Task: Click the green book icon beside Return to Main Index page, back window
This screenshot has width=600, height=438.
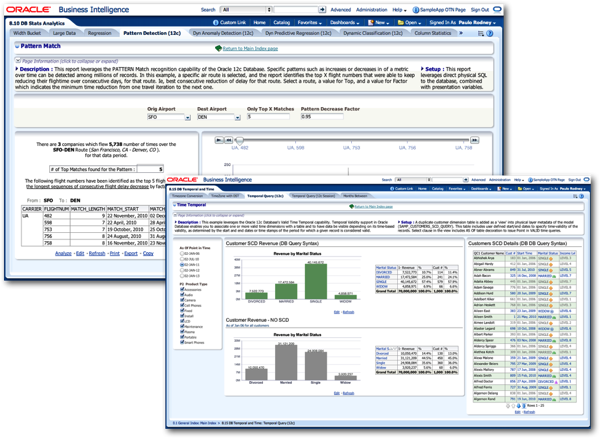Action: click(218, 49)
